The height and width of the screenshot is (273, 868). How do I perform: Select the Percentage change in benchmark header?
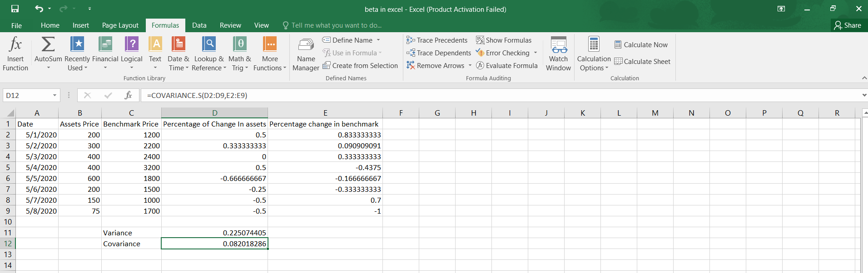[x=325, y=124]
